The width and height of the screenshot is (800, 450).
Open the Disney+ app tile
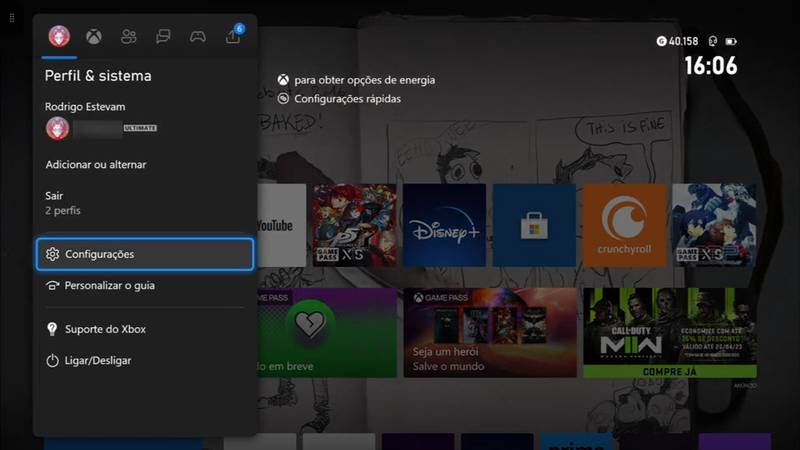(444, 225)
